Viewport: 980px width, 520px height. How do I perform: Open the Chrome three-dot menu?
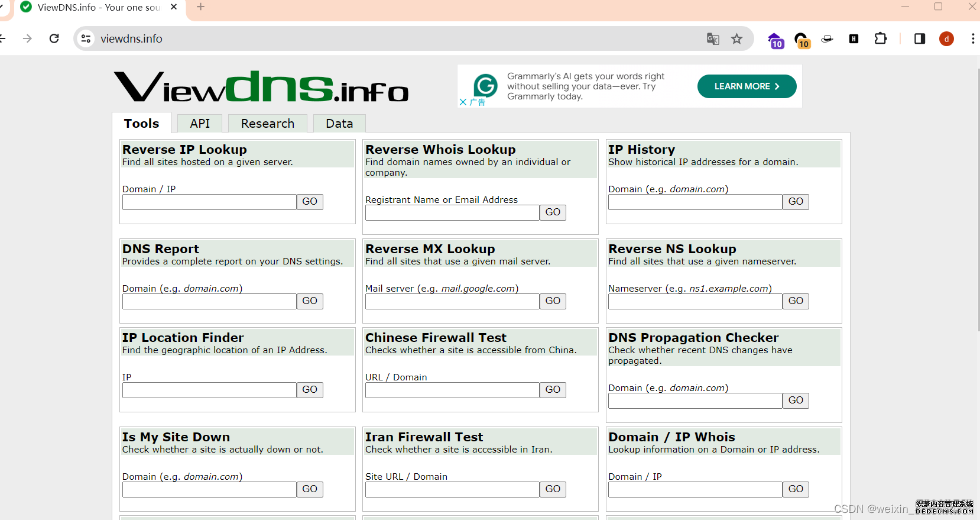(972, 38)
